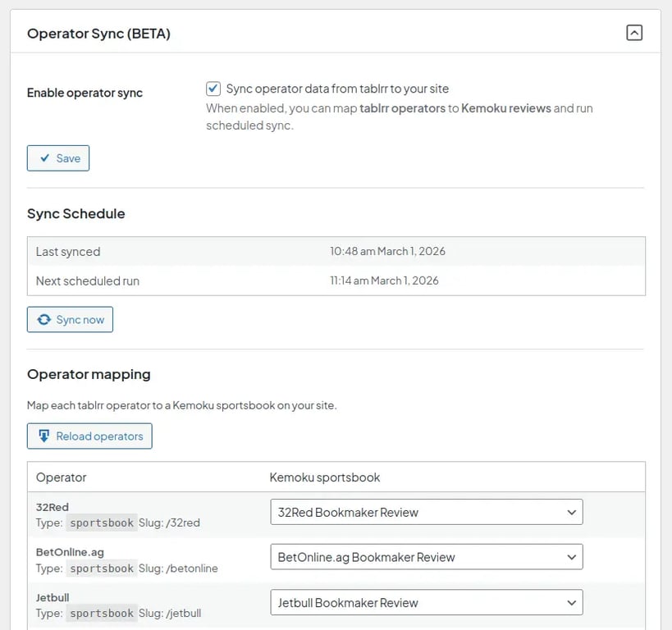Click the Sync Schedule heading

[x=75, y=213]
